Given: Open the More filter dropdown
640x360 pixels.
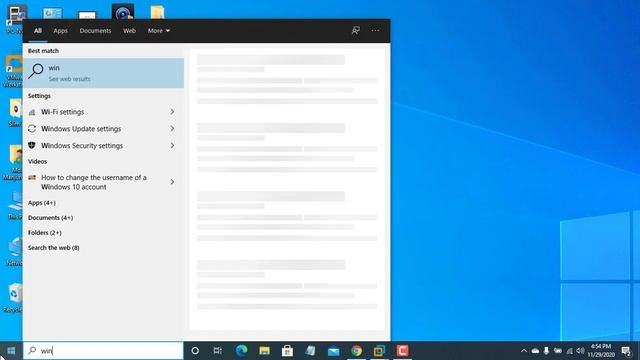Looking at the screenshot, I should (x=159, y=31).
